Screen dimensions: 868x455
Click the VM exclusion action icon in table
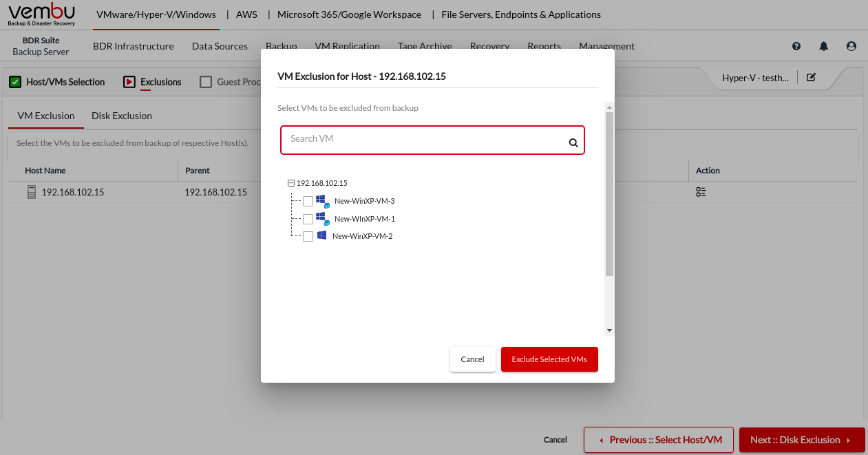click(x=701, y=192)
